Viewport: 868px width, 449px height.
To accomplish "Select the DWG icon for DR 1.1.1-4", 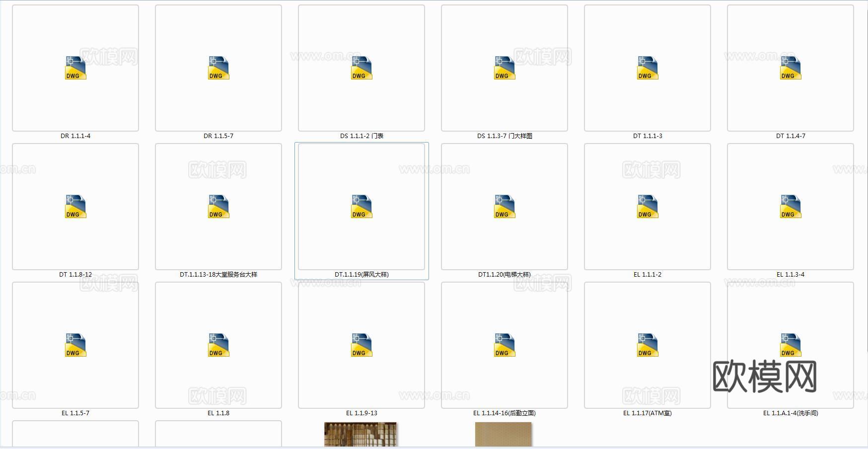I will click(75, 68).
